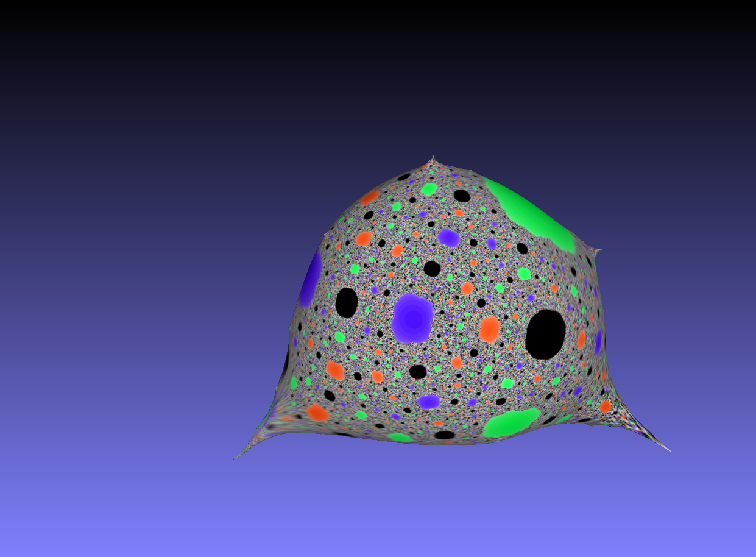Click the pointed apex atop the mesh
Viewport: 756px width, 557px height.
pyautogui.click(x=433, y=159)
